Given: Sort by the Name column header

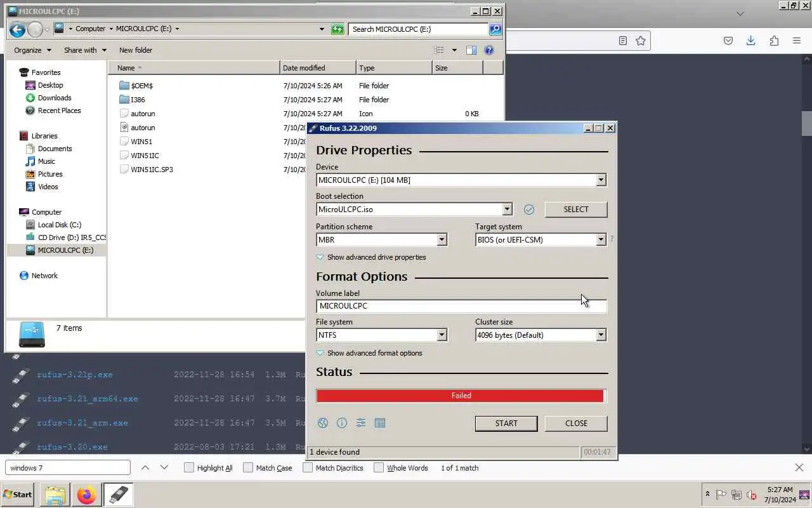Looking at the screenshot, I should coord(194,68).
